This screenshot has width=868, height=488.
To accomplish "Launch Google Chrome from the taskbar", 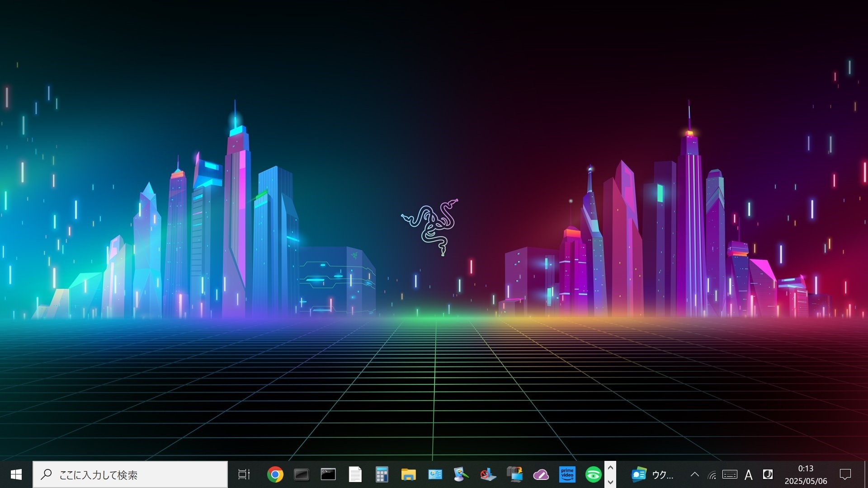I will coord(275,474).
